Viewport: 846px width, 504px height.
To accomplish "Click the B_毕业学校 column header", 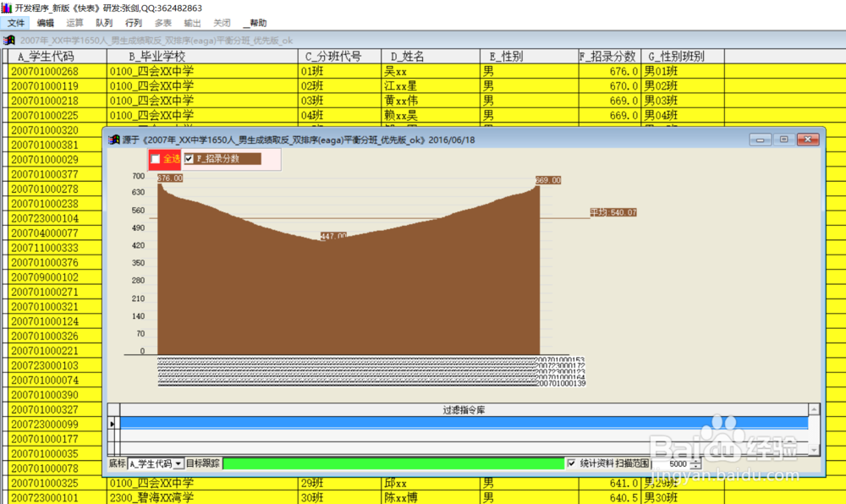I will [202, 57].
